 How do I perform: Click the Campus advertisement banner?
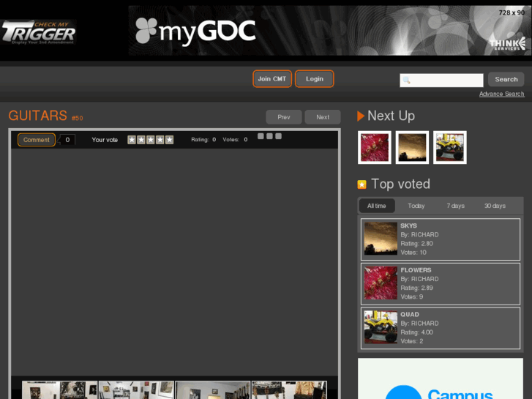click(441, 379)
